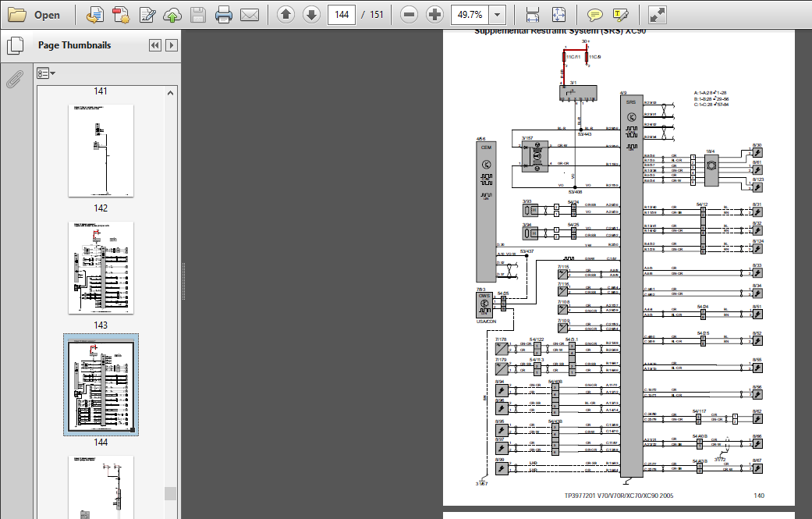Click the panel splitter grip handle
This screenshot has width=812, height=519.
(183, 281)
